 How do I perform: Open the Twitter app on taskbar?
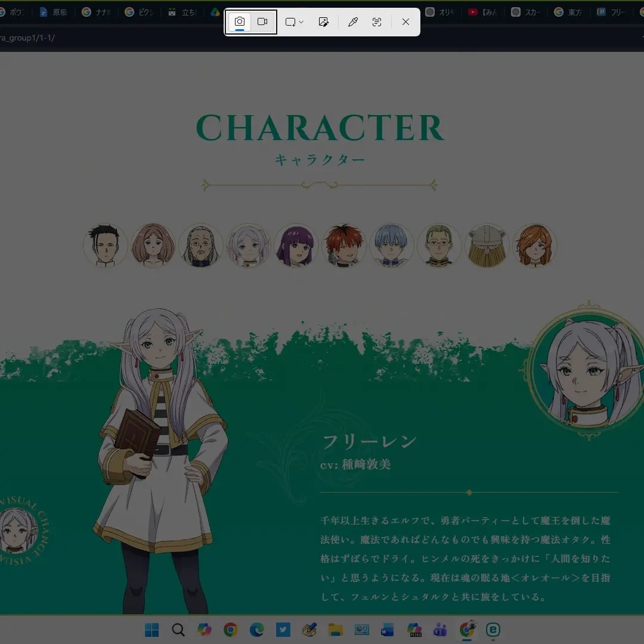(283, 630)
